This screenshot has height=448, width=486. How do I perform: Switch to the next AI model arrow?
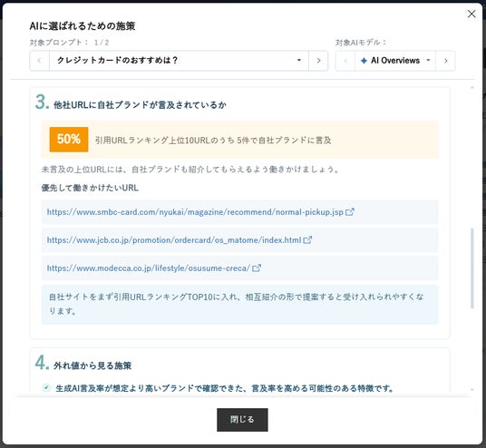pos(446,61)
